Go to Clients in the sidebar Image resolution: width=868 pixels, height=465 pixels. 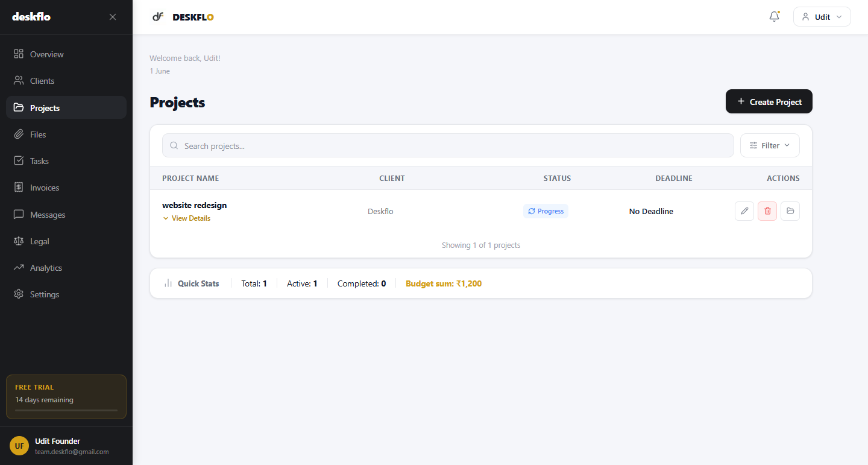pos(66,81)
